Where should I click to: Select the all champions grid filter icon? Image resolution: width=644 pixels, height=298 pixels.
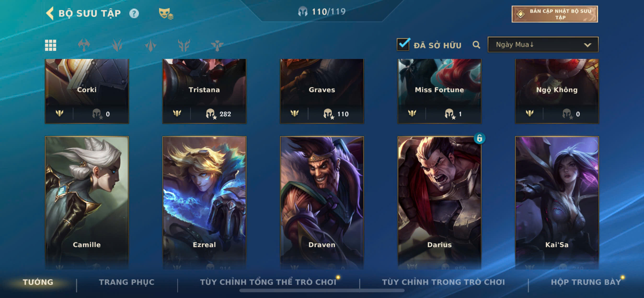[x=51, y=45]
